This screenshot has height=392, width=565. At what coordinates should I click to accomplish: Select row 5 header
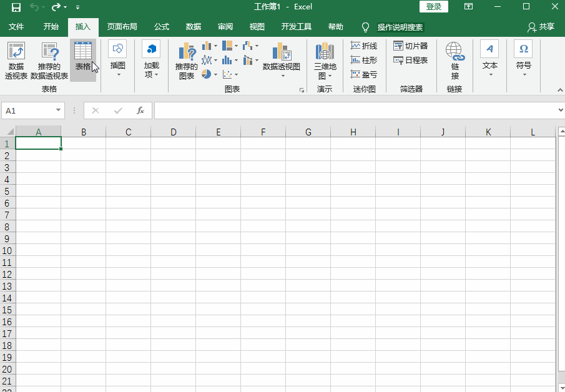point(7,191)
